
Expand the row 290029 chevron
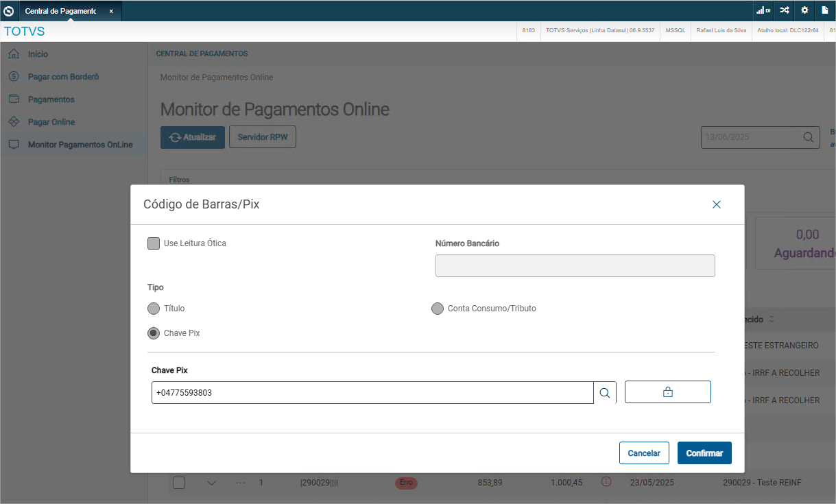tap(212, 483)
